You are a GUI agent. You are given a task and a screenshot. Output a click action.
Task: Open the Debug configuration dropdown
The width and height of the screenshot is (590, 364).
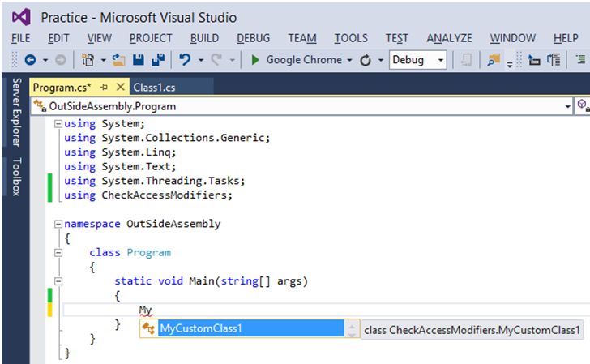point(440,60)
